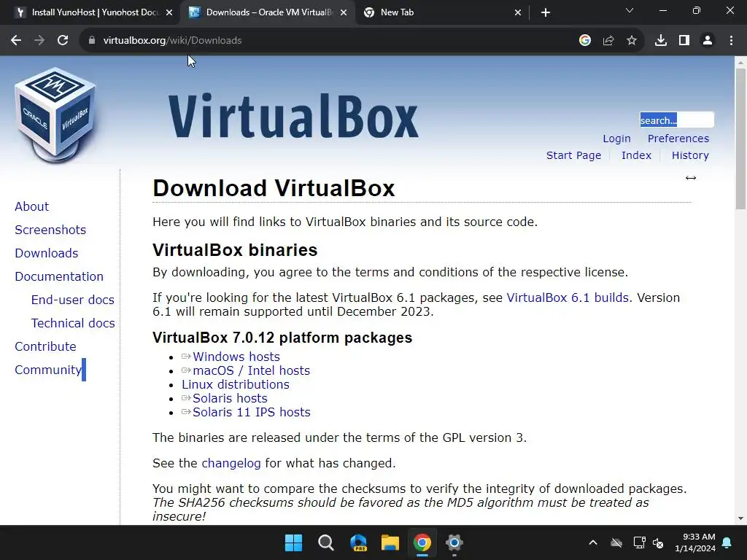
Task: Switch to New Tab tab
Action: tap(442, 12)
